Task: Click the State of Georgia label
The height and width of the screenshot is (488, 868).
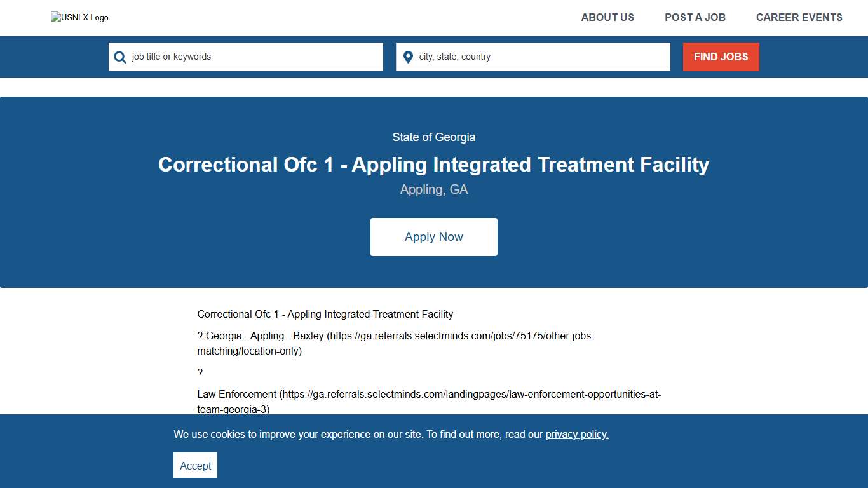Action: point(433,137)
